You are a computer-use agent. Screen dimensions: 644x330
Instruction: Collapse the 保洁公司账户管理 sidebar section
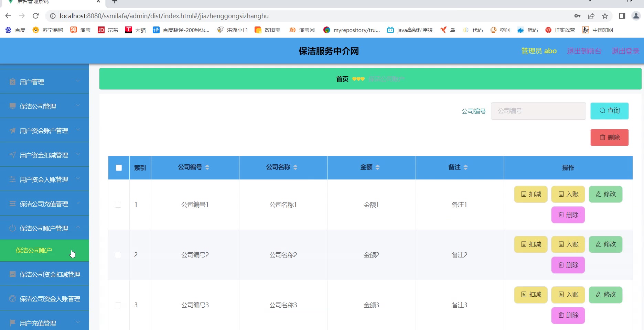coord(44,228)
